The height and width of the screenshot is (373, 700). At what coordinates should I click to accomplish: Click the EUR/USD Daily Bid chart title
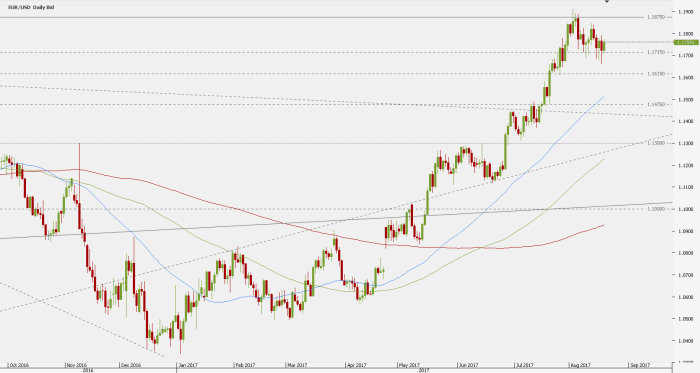click(x=31, y=8)
